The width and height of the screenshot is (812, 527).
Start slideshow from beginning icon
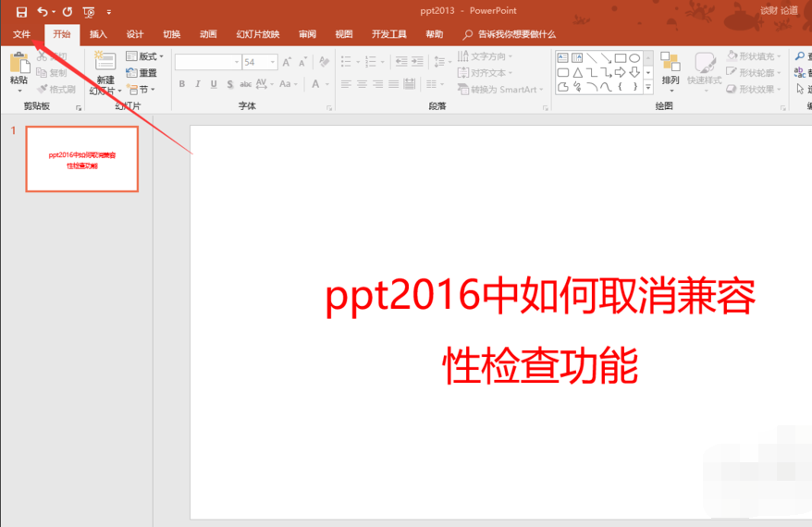click(x=89, y=11)
